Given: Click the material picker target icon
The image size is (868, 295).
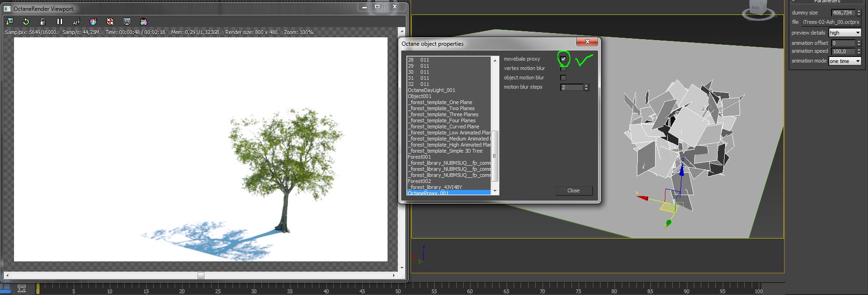Looking at the screenshot, I should [x=110, y=21].
